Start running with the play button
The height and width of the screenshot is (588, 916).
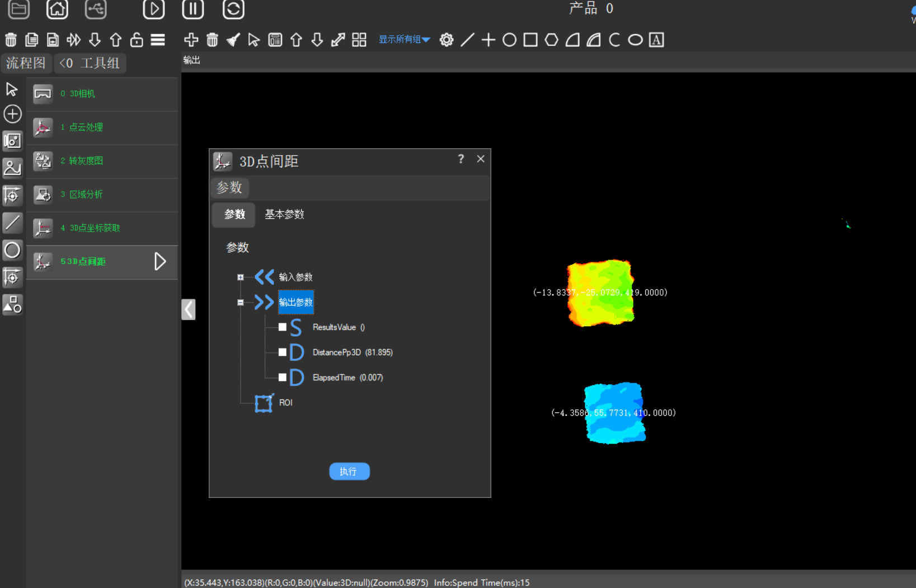pos(154,8)
